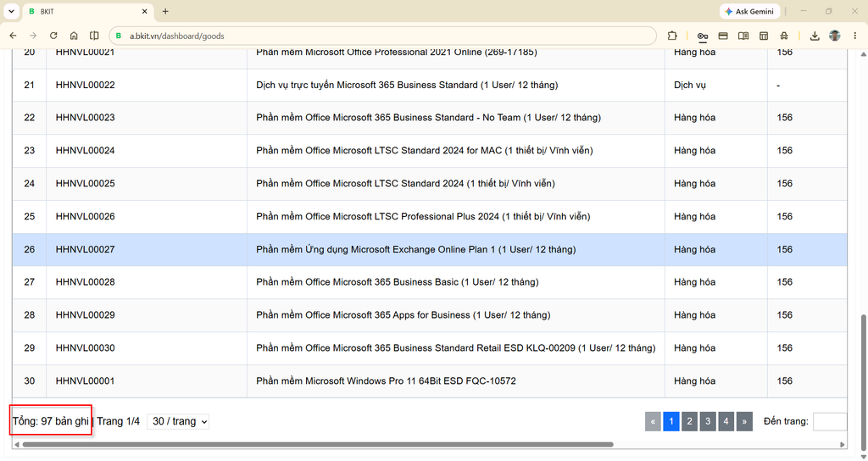Click the vertical page scrollbar thumb
Screen dimensions: 868x461
(x=864, y=381)
